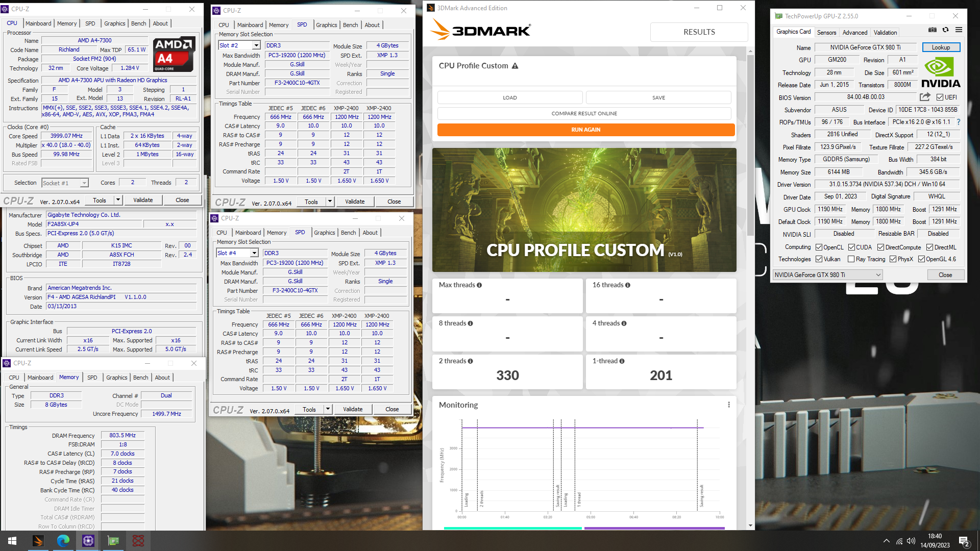Open the RESULTS section in 3DMark
The width and height of the screenshot is (980, 551).
(699, 32)
